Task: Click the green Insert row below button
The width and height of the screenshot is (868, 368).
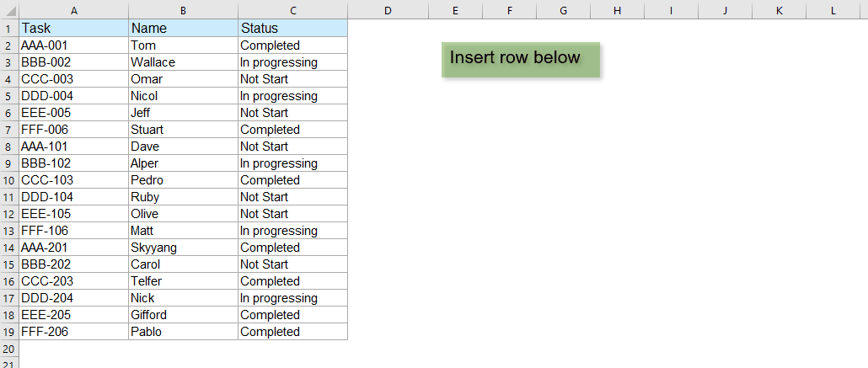Action: (520, 60)
